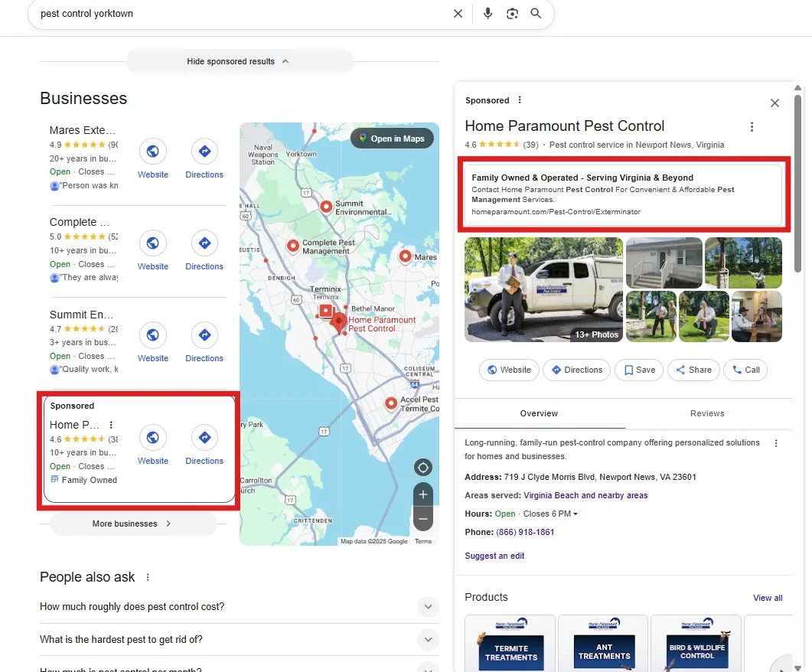Screen dimensions: 812x672
Task: Click the Call button
Action: (x=745, y=370)
